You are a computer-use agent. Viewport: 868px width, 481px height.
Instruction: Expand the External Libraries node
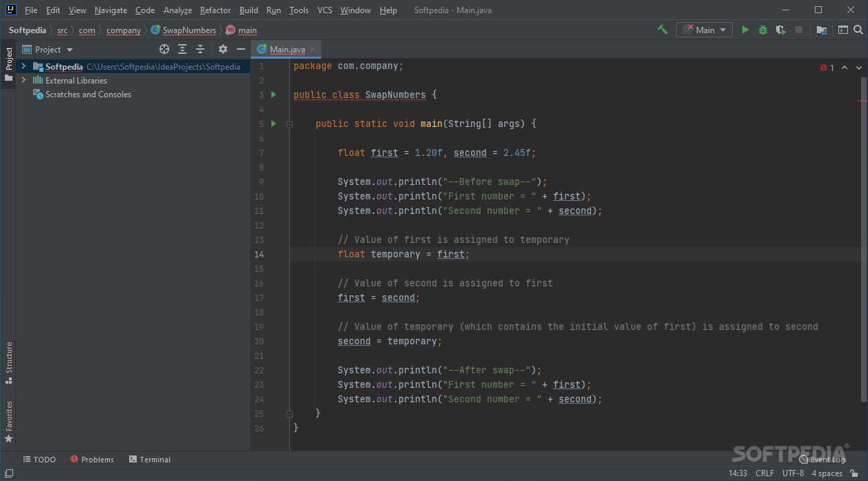click(x=23, y=80)
